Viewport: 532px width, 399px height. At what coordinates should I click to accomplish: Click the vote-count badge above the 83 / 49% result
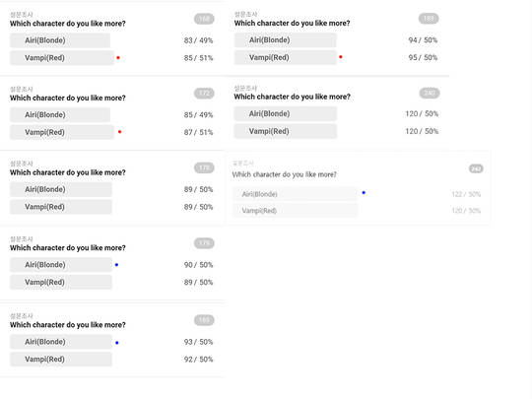point(204,19)
